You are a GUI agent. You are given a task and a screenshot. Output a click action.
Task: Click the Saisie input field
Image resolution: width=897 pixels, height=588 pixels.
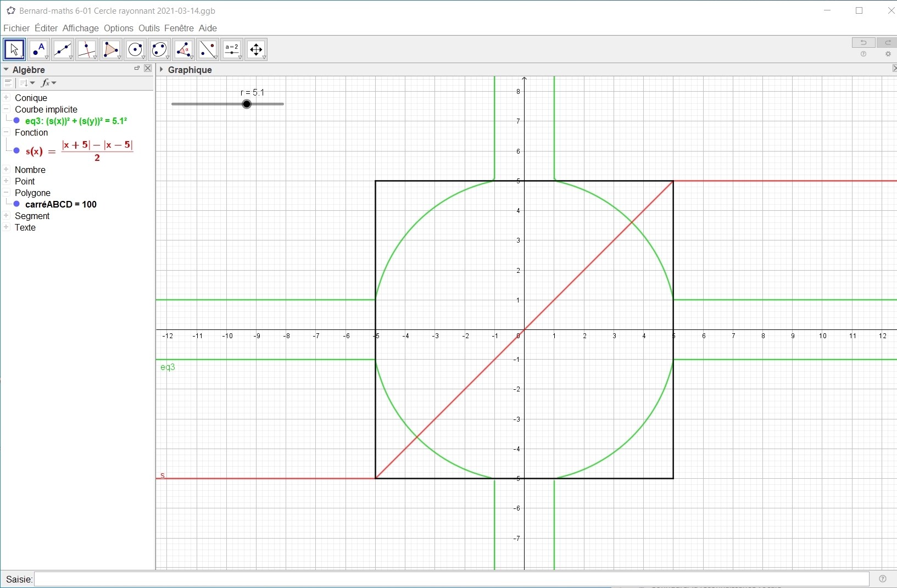coord(452,579)
